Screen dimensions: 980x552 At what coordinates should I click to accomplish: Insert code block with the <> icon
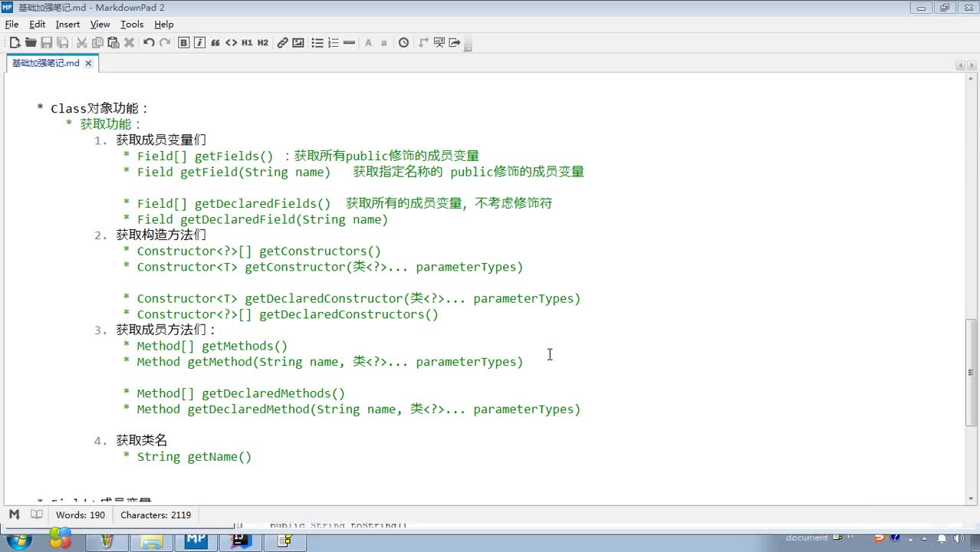point(231,43)
